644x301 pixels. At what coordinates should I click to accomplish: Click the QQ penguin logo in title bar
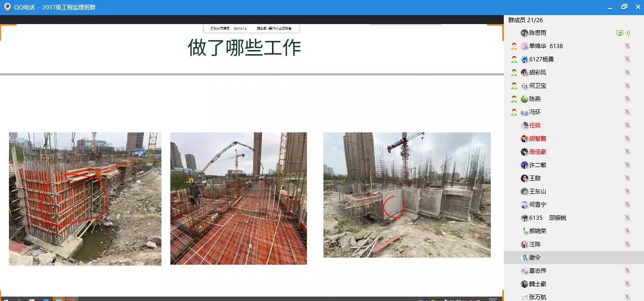8,7
